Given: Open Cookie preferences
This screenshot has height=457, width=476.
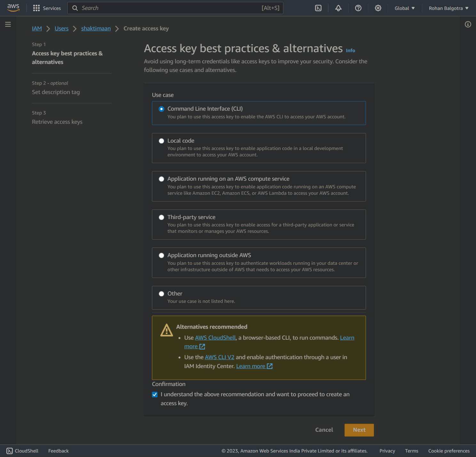Looking at the screenshot, I should click(449, 451).
